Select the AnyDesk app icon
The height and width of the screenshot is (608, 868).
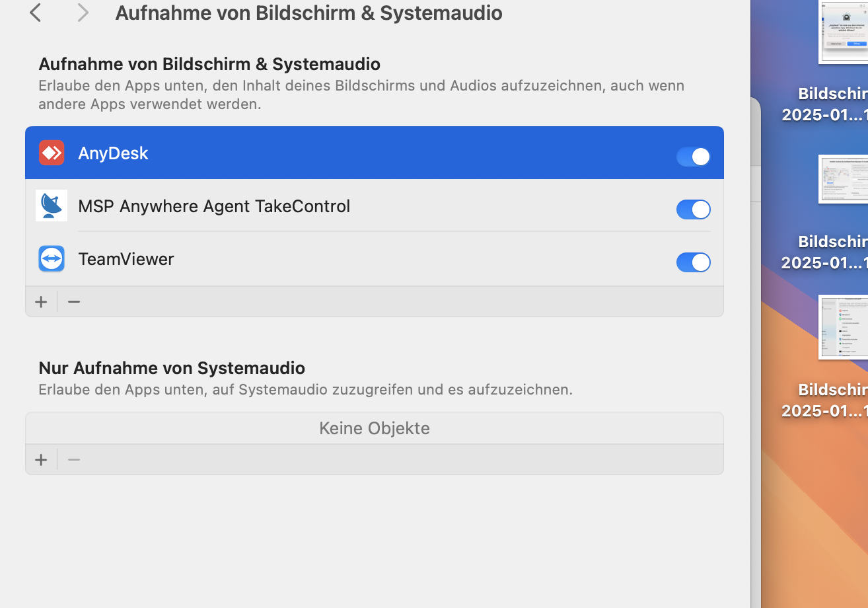51,153
